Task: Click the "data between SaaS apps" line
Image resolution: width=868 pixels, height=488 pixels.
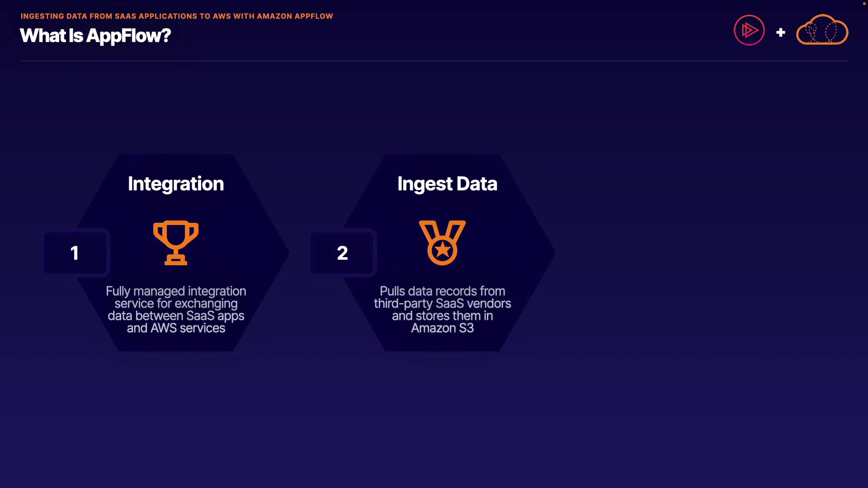Action: pos(176,316)
